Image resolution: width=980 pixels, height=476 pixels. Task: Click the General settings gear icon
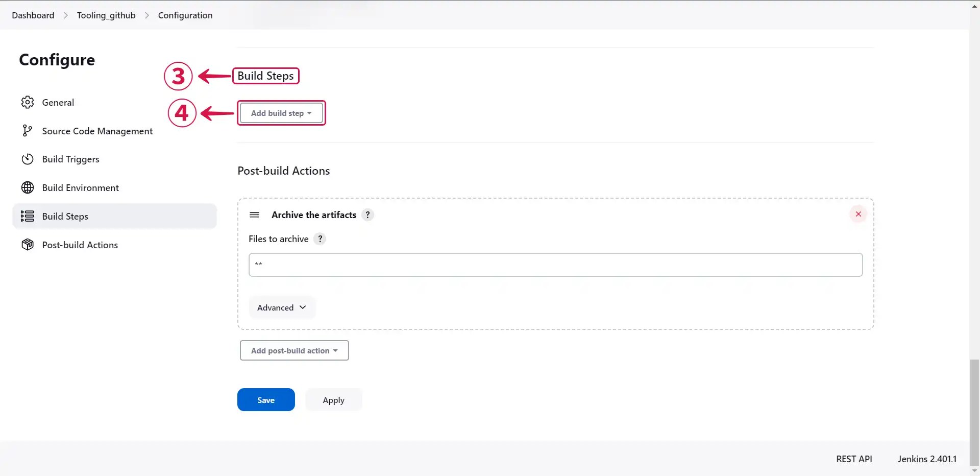[x=28, y=102]
